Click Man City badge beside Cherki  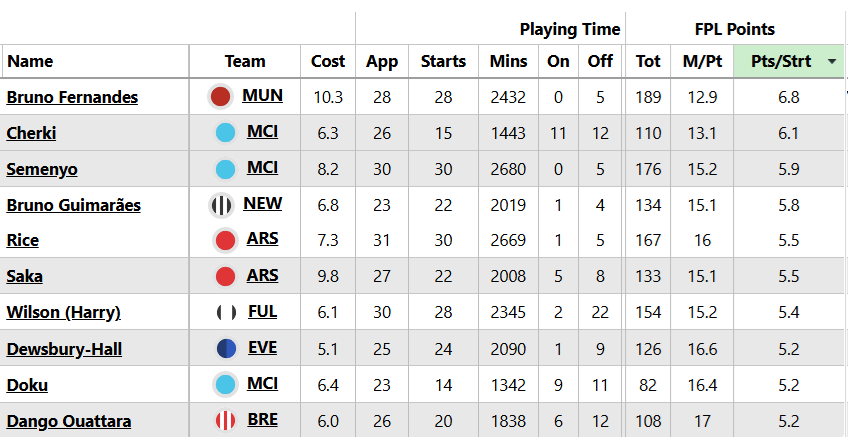[225, 133]
